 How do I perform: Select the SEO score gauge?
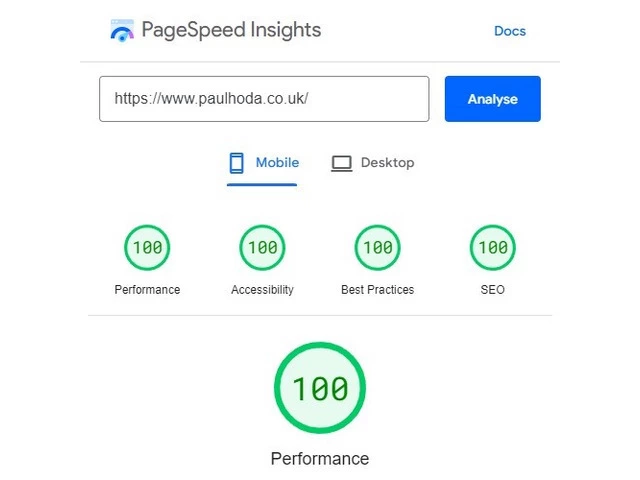[x=493, y=247]
